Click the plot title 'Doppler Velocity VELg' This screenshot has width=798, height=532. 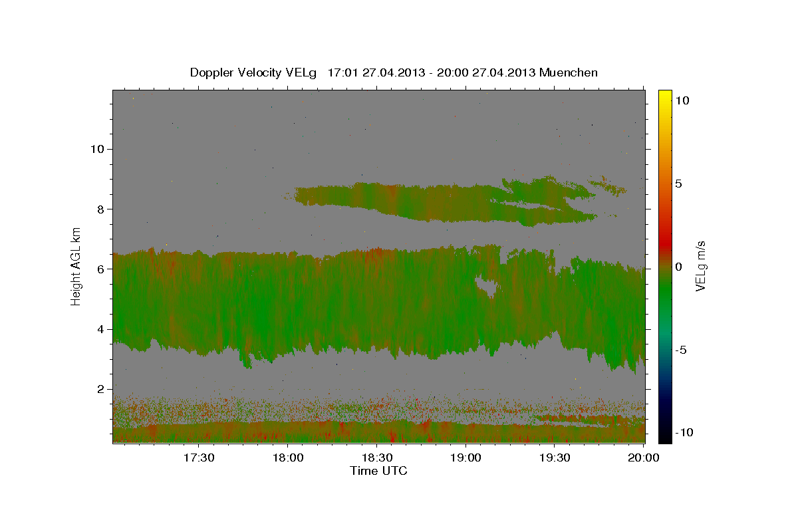pos(253,72)
